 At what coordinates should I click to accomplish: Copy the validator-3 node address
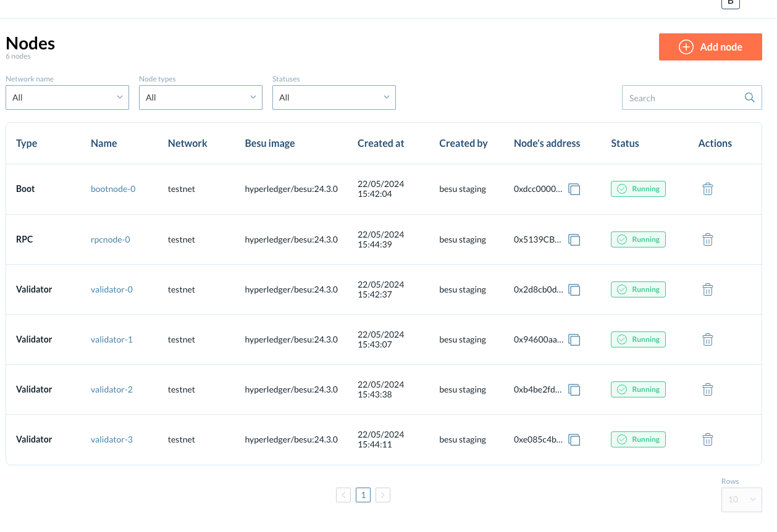pos(574,439)
